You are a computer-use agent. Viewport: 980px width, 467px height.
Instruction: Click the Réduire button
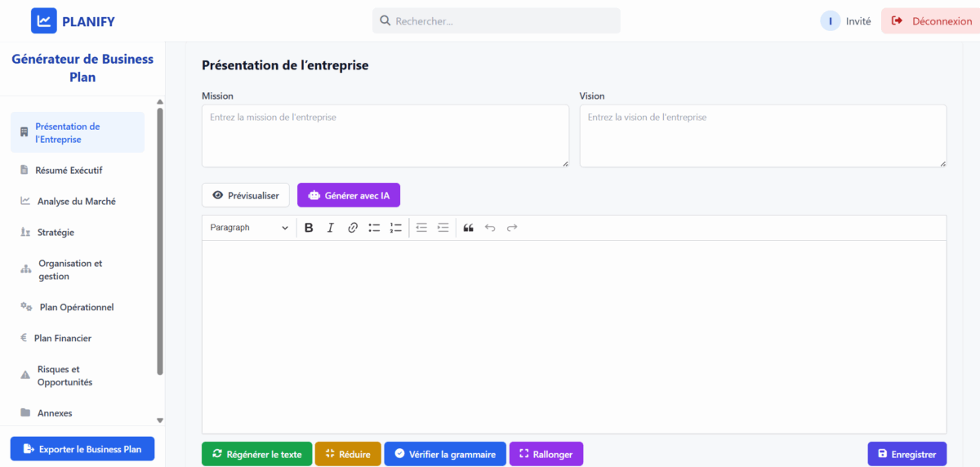click(x=348, y=454)
